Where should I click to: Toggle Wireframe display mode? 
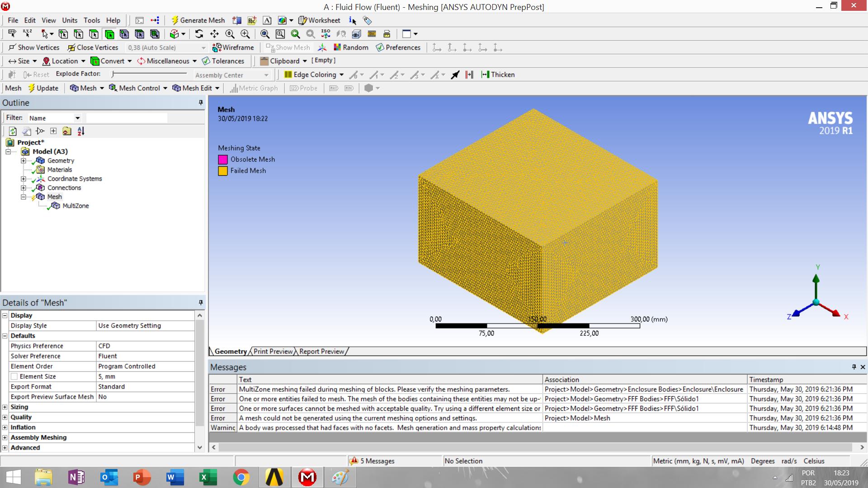(x=233, y=47)
